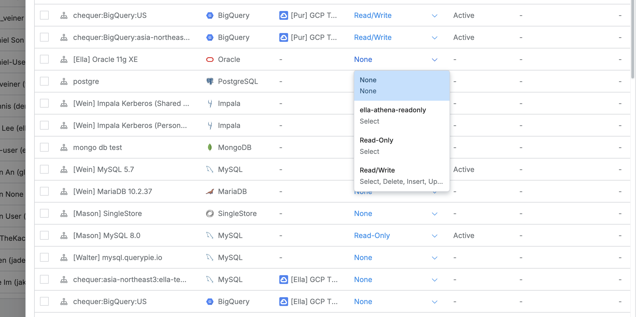This screenshot has height=317, width=644.
Task: Click "[Ella] GCP T..." in bottom BigQuery row
Action: pos(314,302)
